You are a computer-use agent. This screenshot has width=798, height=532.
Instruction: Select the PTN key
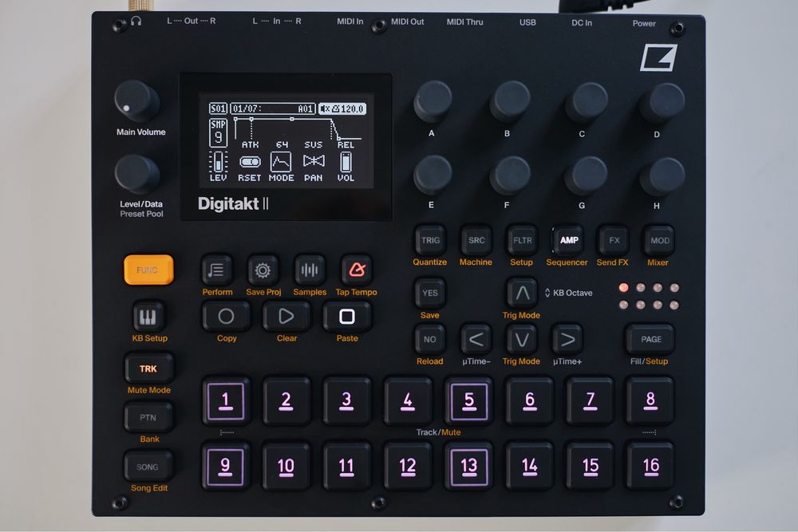(x=148, y=418)
